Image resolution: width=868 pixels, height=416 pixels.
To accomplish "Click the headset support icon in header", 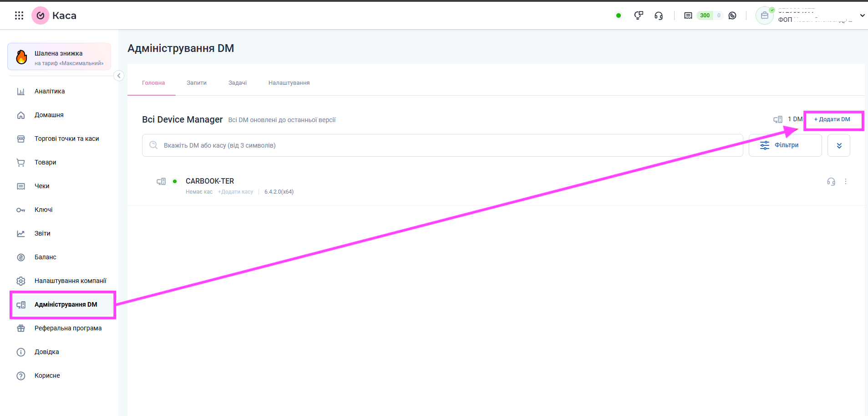I will point(658,15).
